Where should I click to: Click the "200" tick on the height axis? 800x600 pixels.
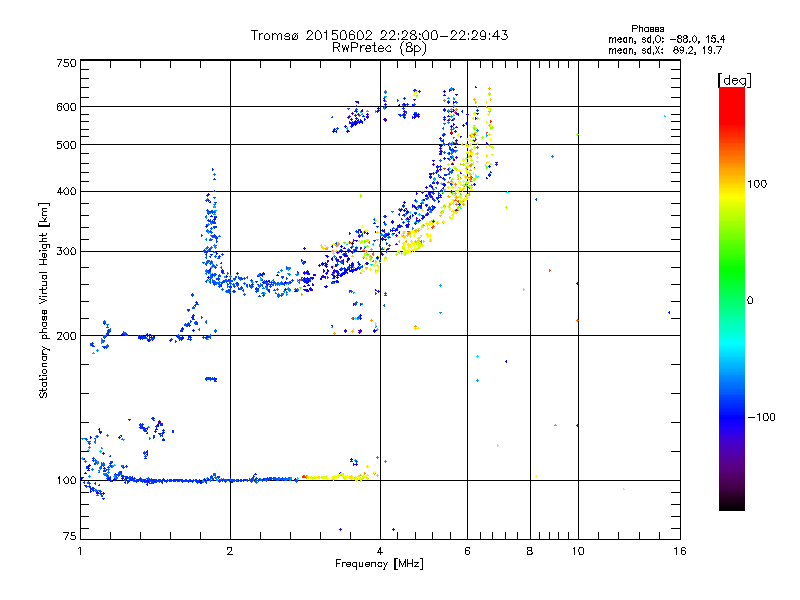[x=66, y=336]
